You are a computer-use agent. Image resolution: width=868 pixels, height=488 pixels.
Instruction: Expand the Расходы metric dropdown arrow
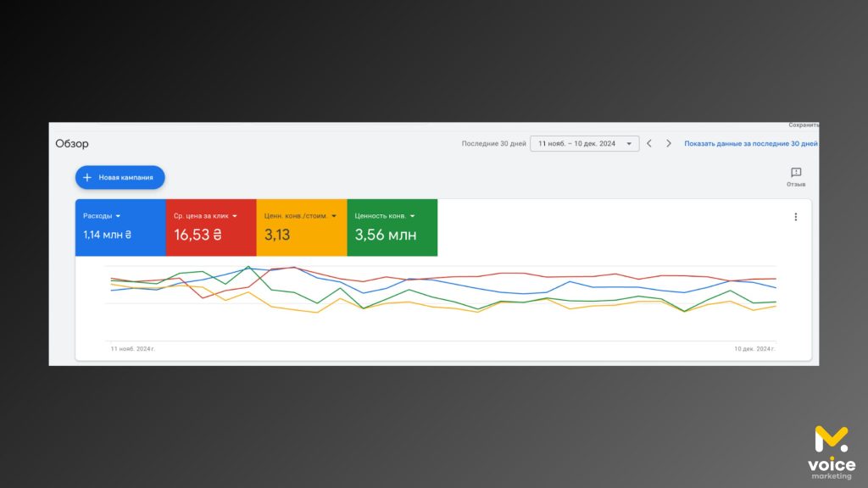point(118,216)
